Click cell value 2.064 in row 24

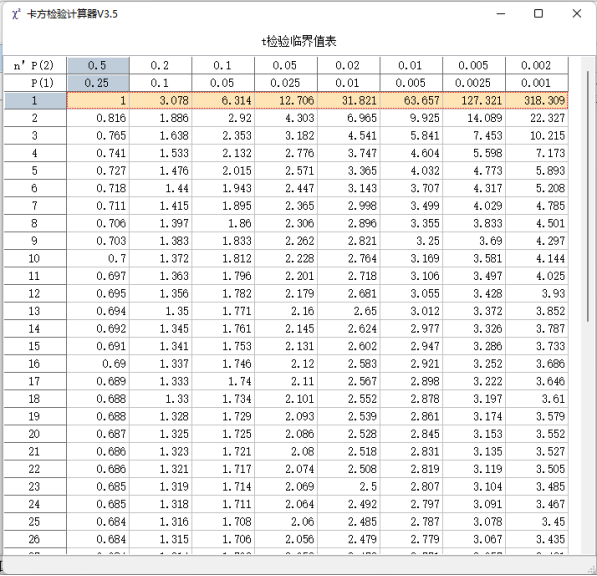286,504
